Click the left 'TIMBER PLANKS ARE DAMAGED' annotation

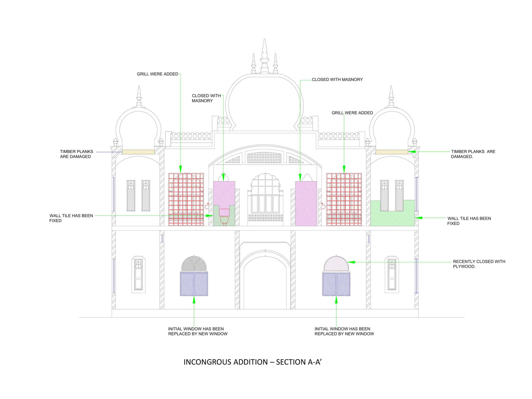(76, 154)
